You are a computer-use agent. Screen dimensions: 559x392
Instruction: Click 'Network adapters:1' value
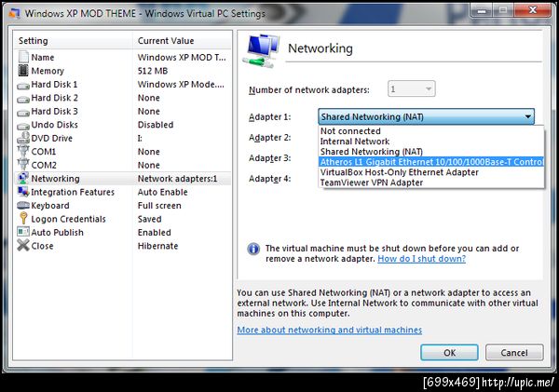click(177, 178)
